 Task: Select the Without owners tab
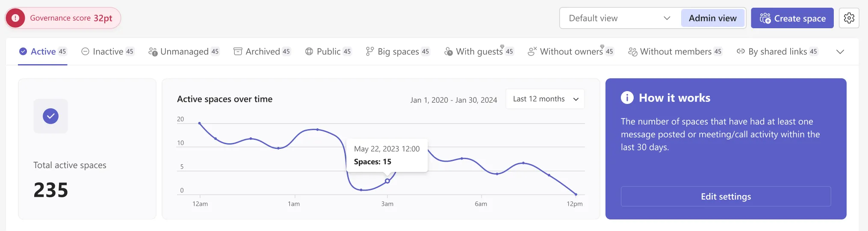click(570, 51)
